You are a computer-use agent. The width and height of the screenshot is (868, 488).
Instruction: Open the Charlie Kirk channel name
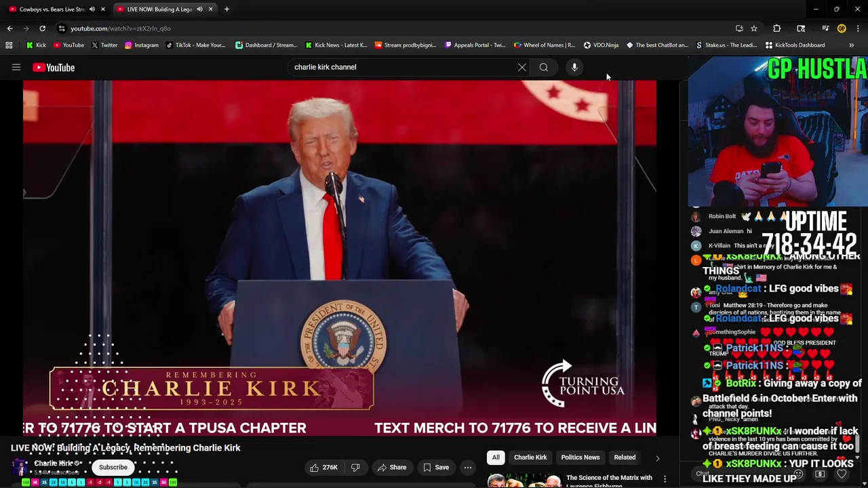tap(54, 464)
